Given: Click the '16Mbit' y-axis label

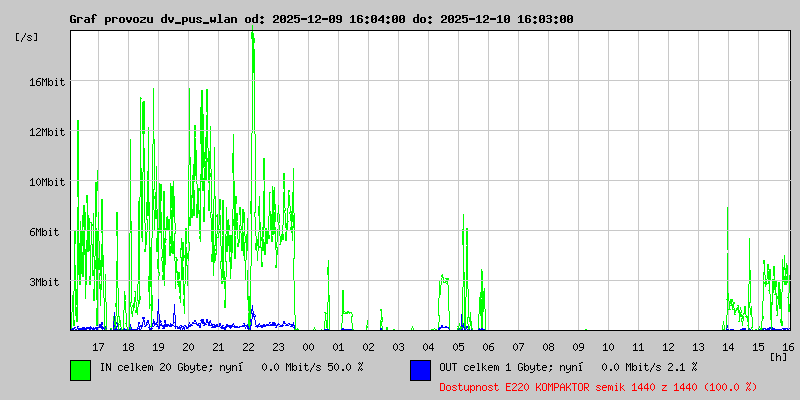Looking at the screenshot, I should (x=46, y=82).
